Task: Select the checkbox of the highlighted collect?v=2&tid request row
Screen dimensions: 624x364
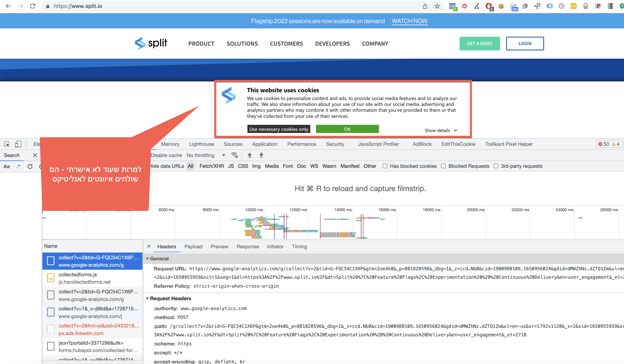Action: tap(51, 261)
